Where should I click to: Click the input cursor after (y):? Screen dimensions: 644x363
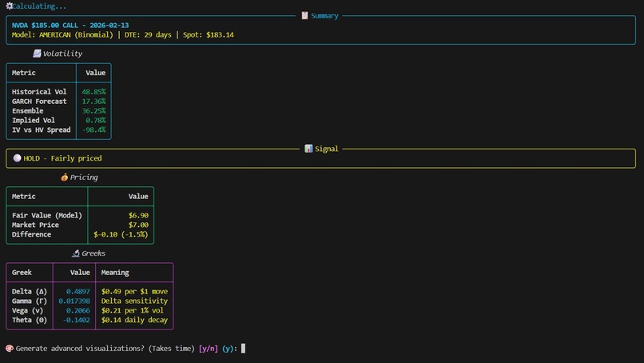[243, 348]
